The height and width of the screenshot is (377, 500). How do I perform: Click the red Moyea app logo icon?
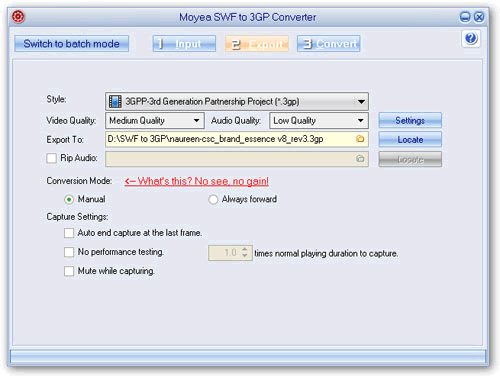pos(18,17)
